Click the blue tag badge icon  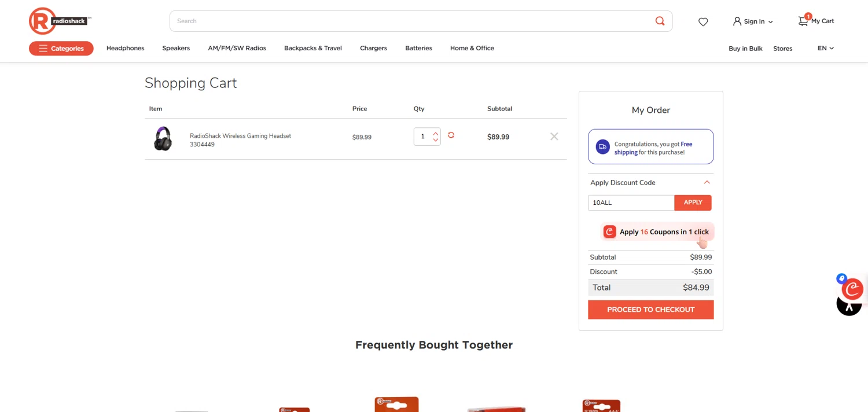pos(842,279)
